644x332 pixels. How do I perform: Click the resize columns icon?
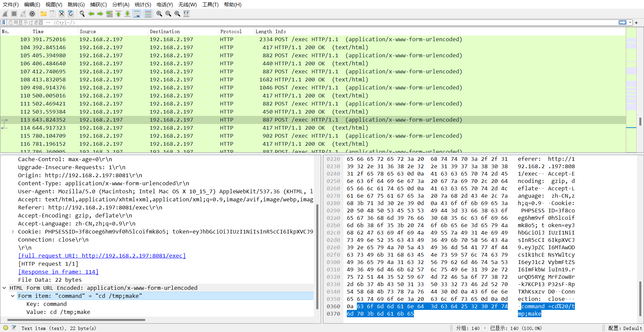click(186, 14)
